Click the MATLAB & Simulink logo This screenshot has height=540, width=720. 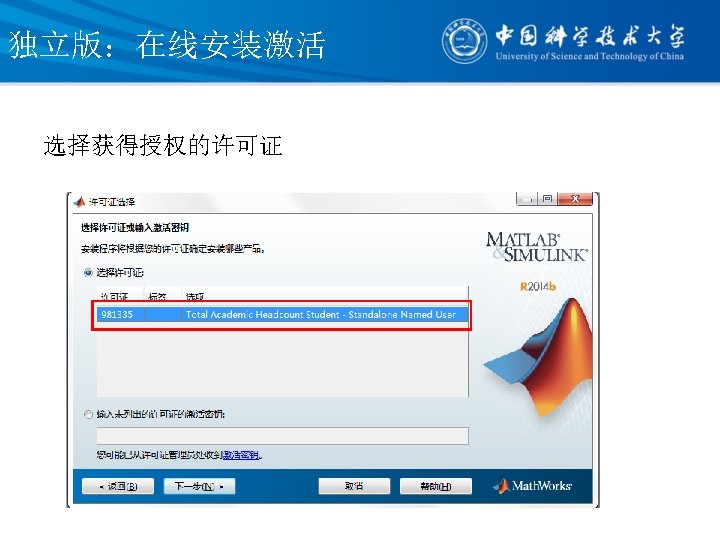pos(537,247)
